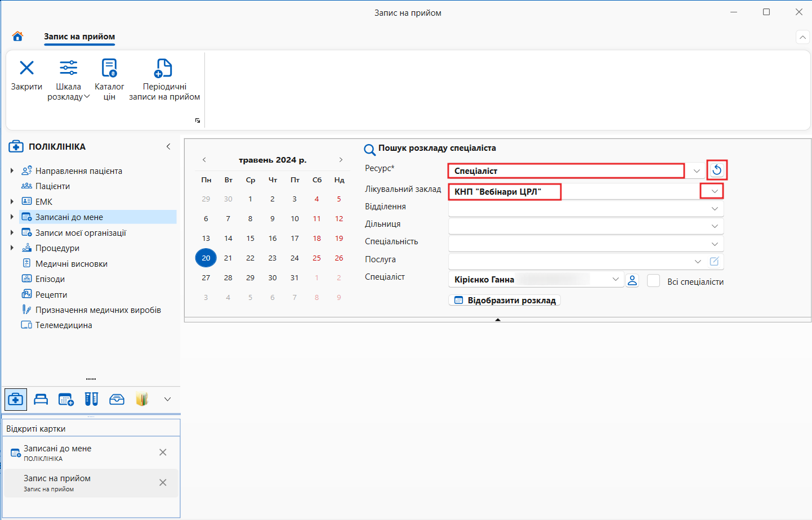
Task: Open the Ресурс dropdown
Action: tap(697, 171)
